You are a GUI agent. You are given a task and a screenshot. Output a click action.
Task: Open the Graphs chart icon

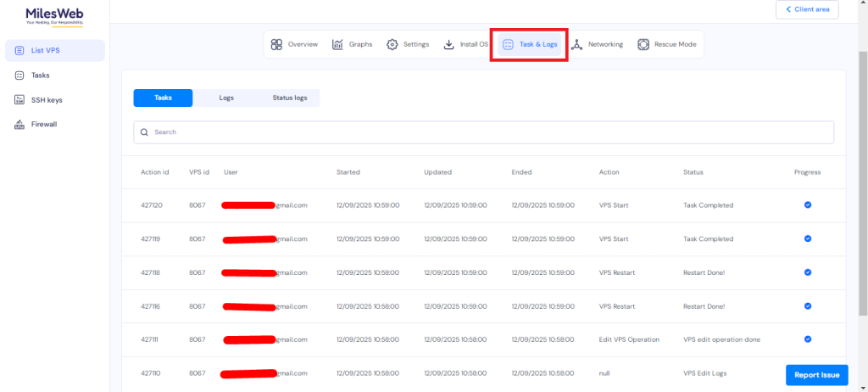(x=337, y=44)
